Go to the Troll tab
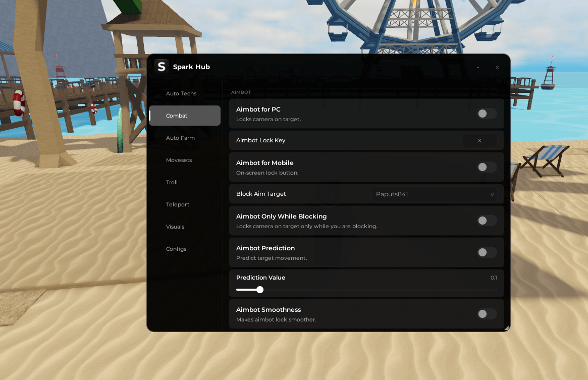 coord(185,182)
